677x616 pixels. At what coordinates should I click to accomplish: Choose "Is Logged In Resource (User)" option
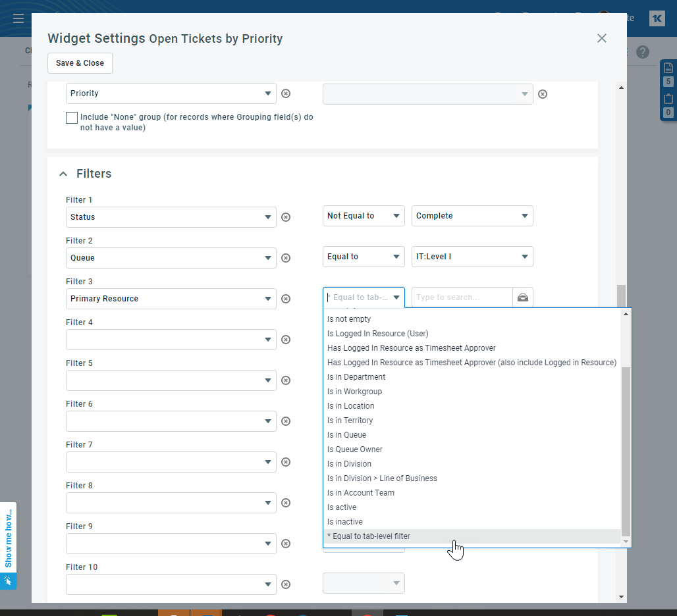click(377, 333)
